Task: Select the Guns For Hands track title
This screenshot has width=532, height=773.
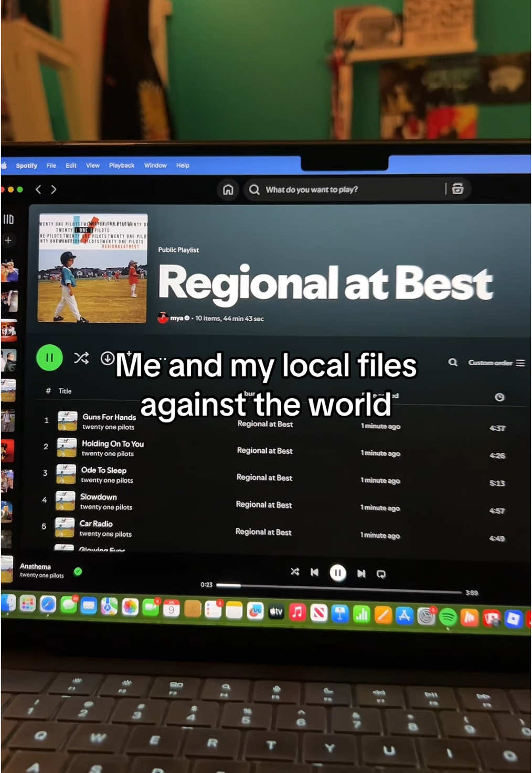Action: click(x=109, y=417)
